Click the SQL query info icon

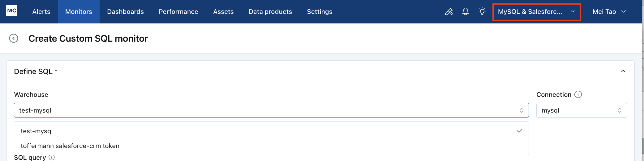(52, 157)
